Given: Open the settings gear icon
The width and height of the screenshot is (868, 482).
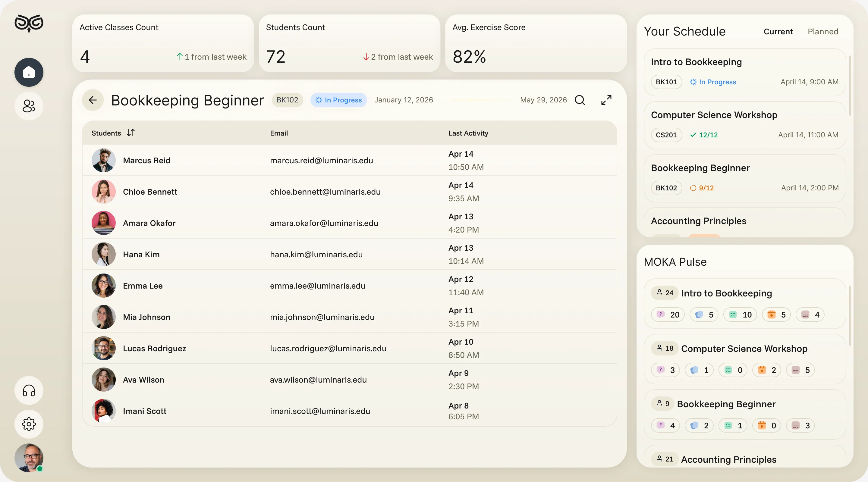Looking at the screenshot, I should 29,424.
